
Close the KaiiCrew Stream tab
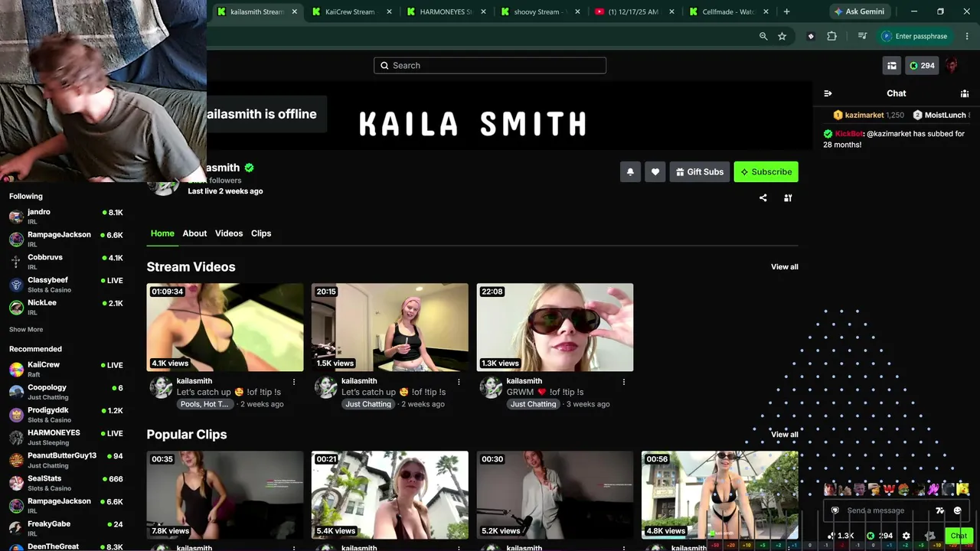click(390, 11)
